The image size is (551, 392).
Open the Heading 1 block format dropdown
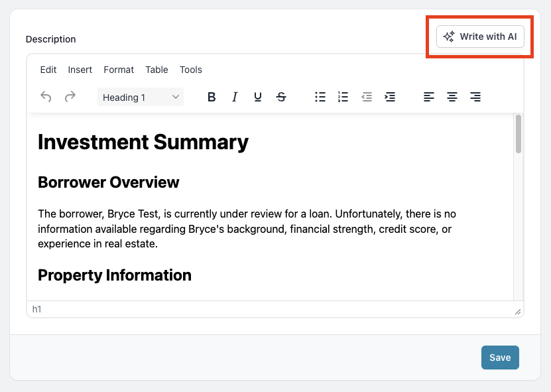coord(141,97)
